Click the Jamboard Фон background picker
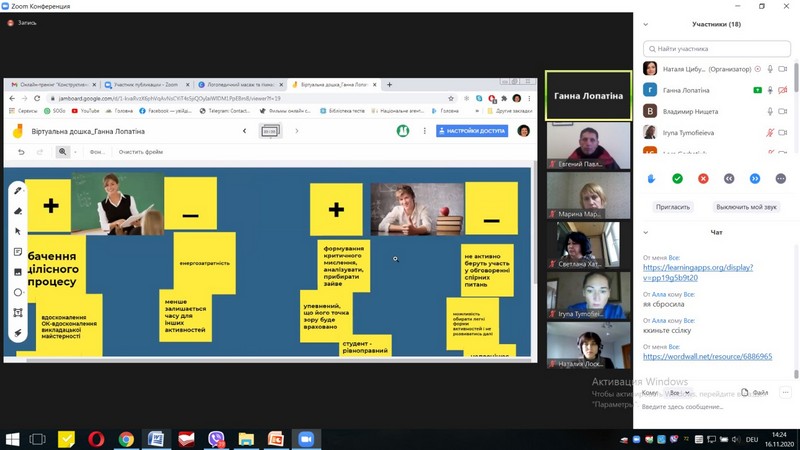 (x=96, y=152)
